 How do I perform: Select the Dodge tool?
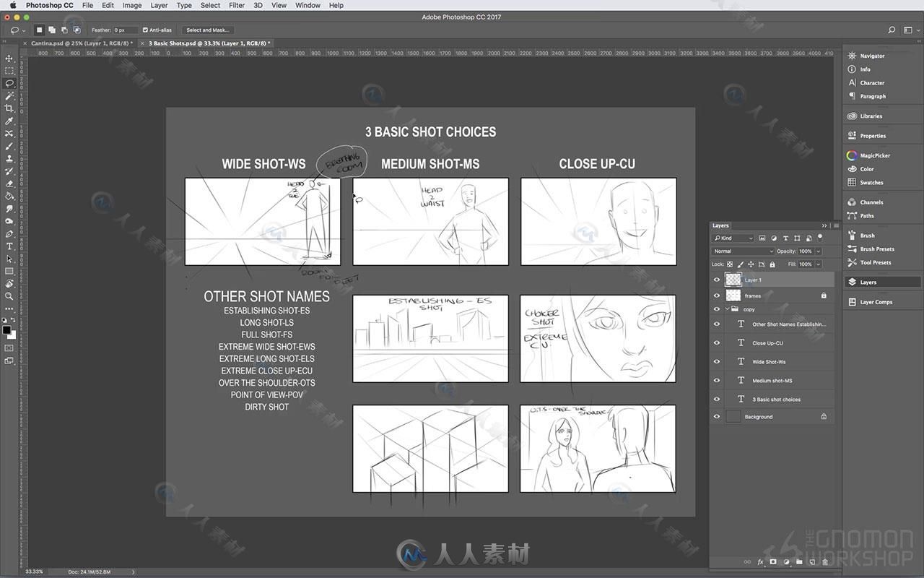pos(9,221)
